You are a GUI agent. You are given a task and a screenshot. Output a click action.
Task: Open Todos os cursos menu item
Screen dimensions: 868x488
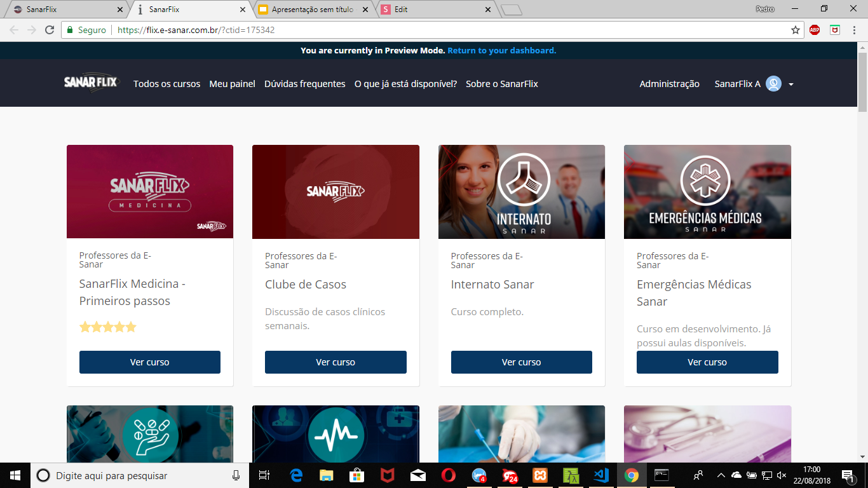click(x=166, y=84)
